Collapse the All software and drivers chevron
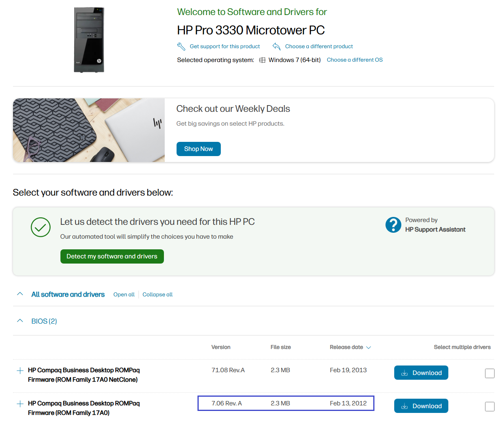 (20, 294)
